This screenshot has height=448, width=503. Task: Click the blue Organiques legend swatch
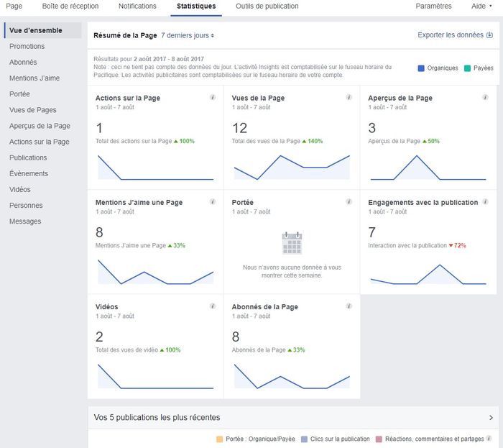tap(421, 68)
